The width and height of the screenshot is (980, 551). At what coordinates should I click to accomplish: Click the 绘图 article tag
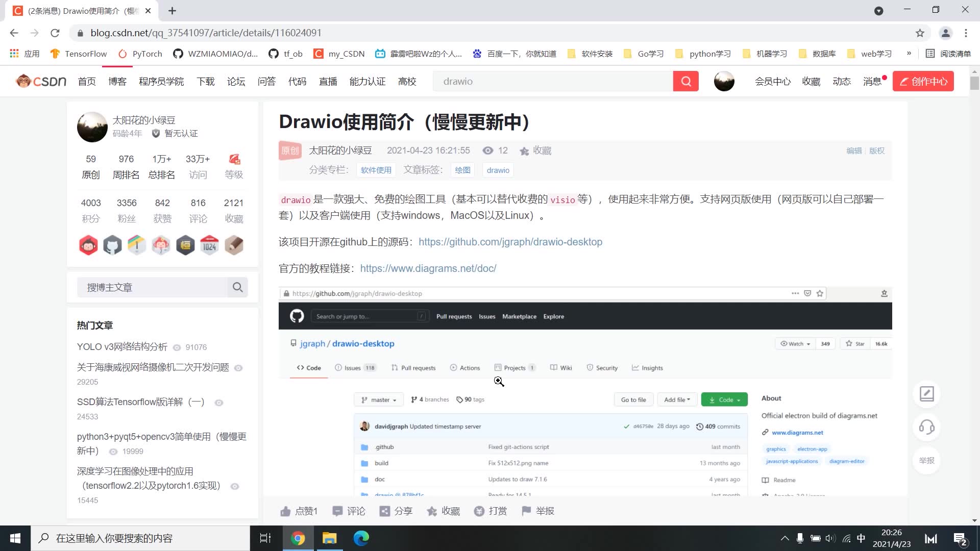pos(462,170)
